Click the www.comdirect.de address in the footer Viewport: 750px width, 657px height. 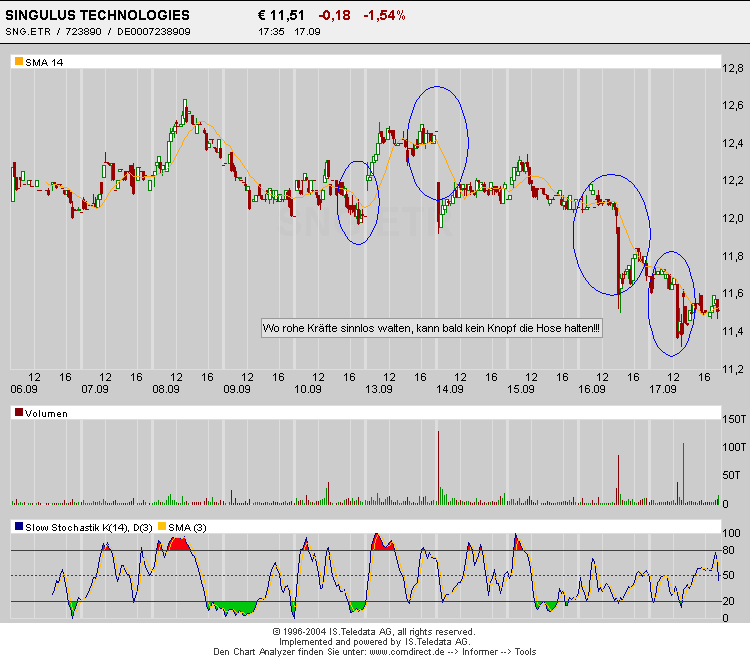coord(407,652)
